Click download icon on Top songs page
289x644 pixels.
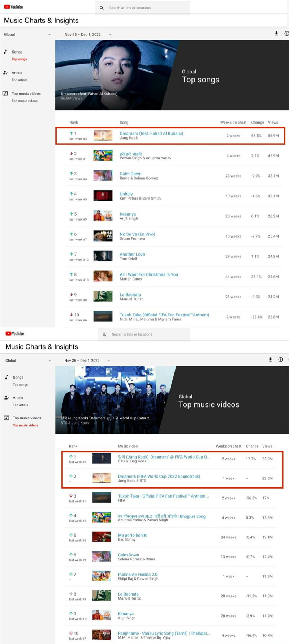click(x=276, y=34)
